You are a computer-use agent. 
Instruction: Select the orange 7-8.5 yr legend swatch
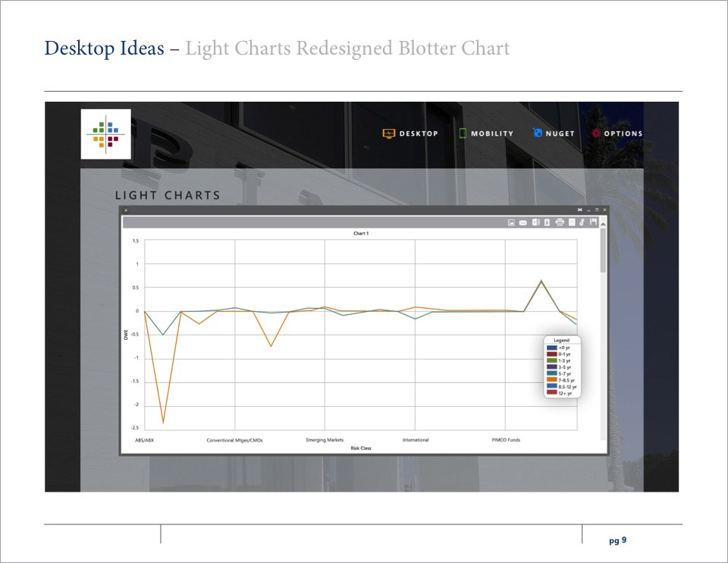[x=552, y=380]
